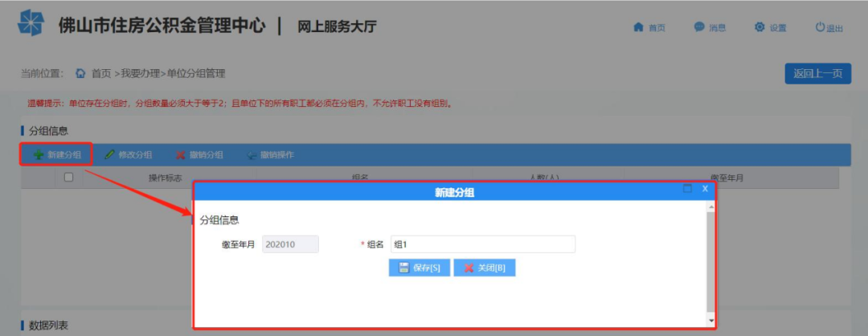Maximize the 新建分组 dialog
The height and width of the screenshot is (336, 868).
point(687,189)
